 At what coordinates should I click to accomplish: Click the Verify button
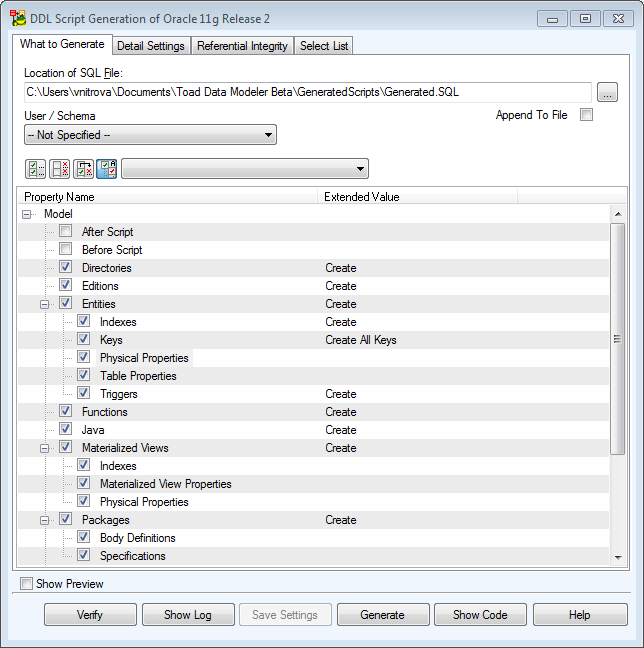[x=90, y=615]
